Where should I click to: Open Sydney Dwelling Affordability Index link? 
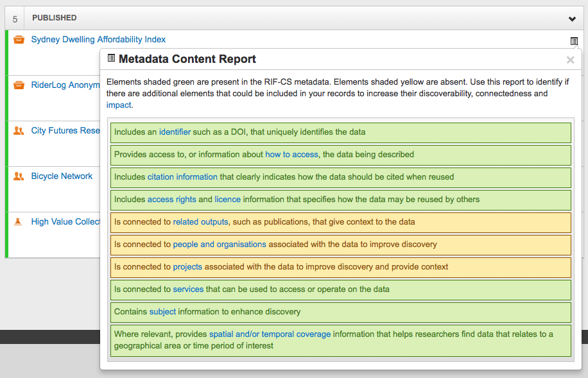(x=98, y=40)
